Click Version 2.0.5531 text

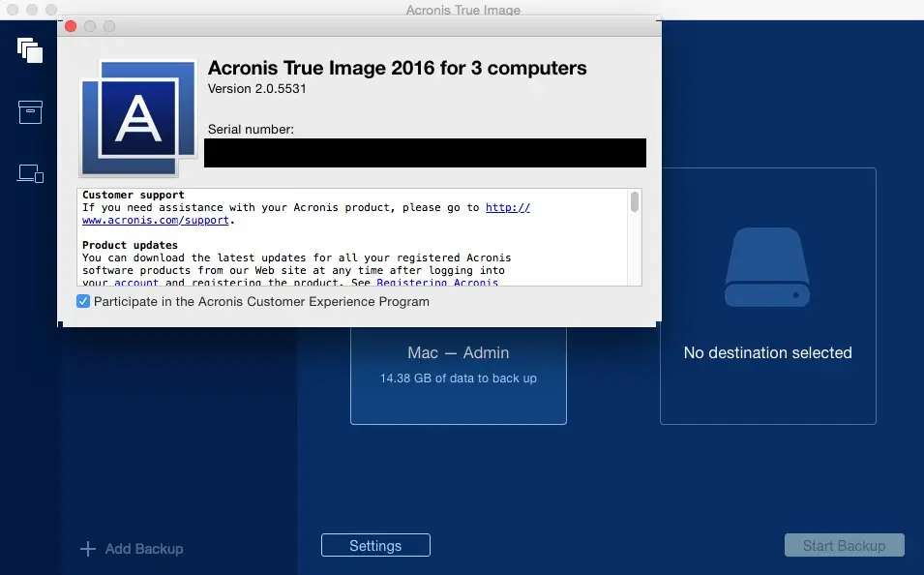[x=257, y=88]
